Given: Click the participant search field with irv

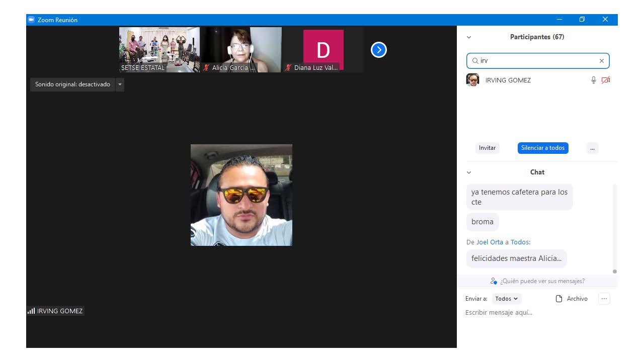Looking at the screenshot, I should point(538,61).
